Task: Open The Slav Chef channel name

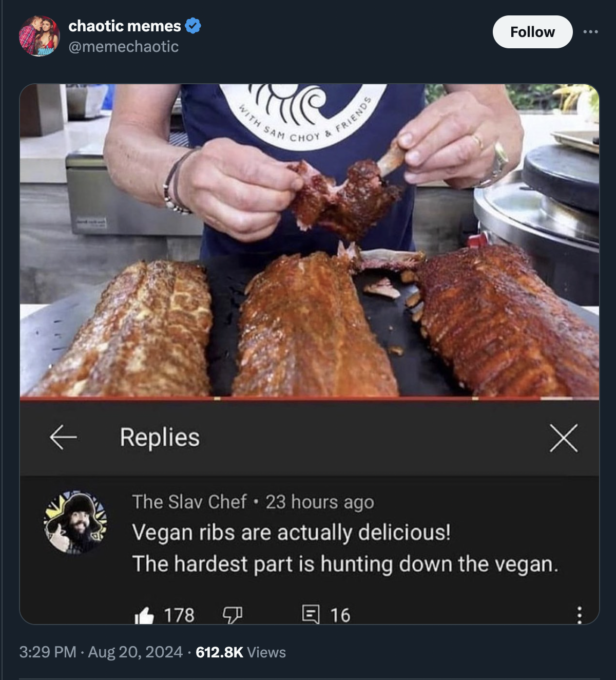Action: point(189,502)
